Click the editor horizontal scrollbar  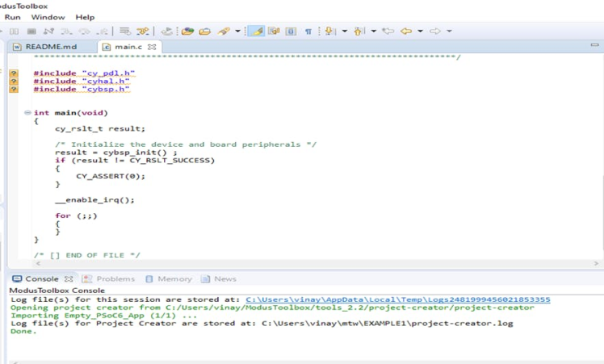tap(299, 264)
